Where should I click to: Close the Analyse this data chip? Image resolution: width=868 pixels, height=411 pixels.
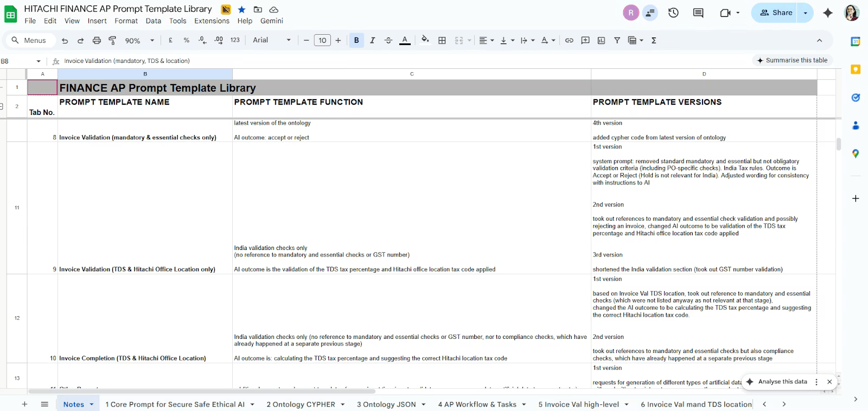tap(829, 382)
